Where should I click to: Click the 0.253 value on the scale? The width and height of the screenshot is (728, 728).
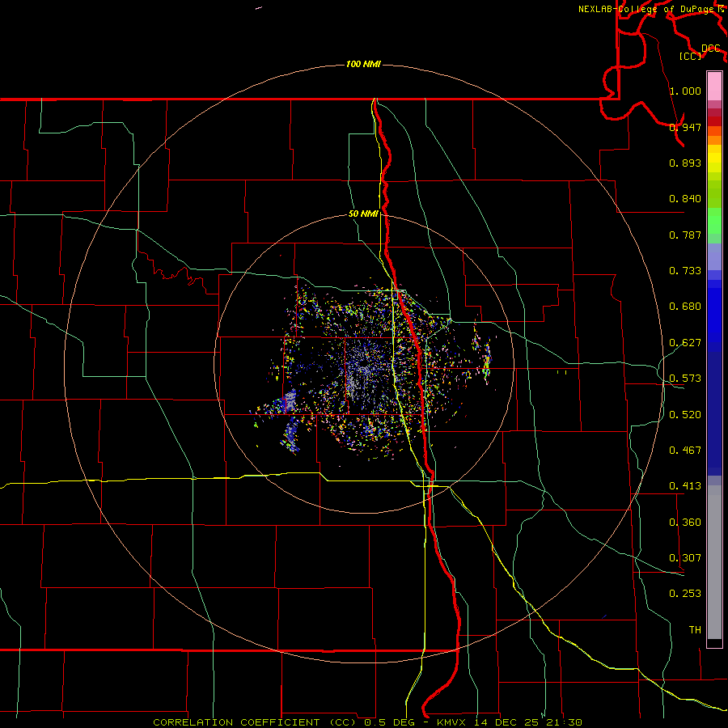[x=685, y=594]
